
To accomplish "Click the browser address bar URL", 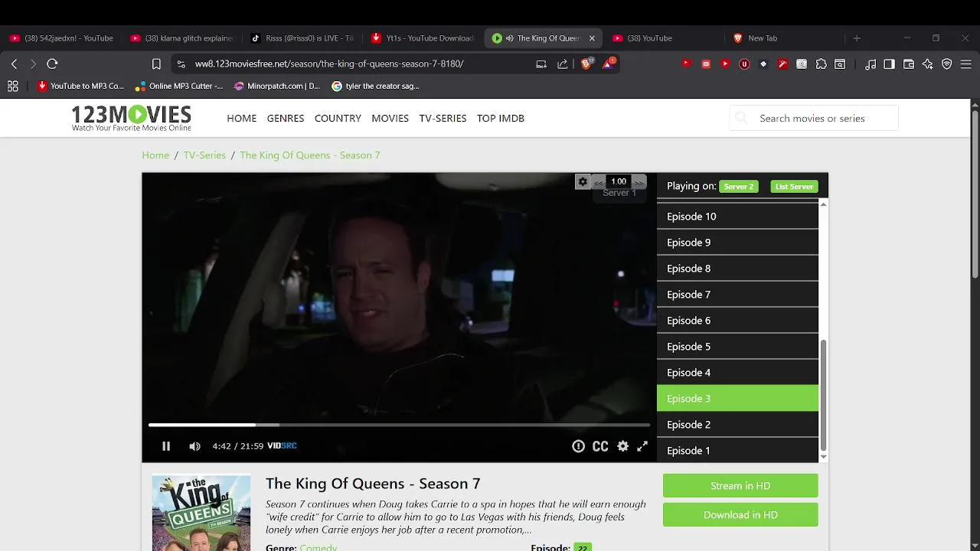I will (329, 64).
